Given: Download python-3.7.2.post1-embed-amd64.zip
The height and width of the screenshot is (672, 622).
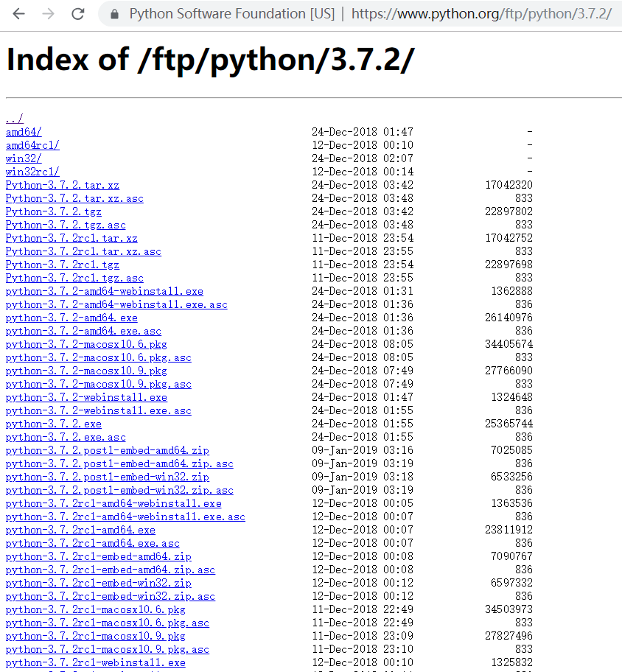Looking at the screenshot, I should [107, 450].
